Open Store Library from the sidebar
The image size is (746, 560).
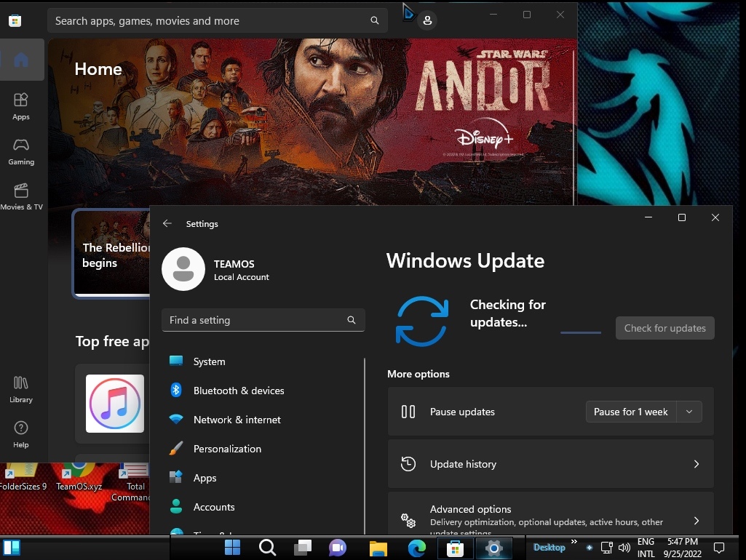21,389
